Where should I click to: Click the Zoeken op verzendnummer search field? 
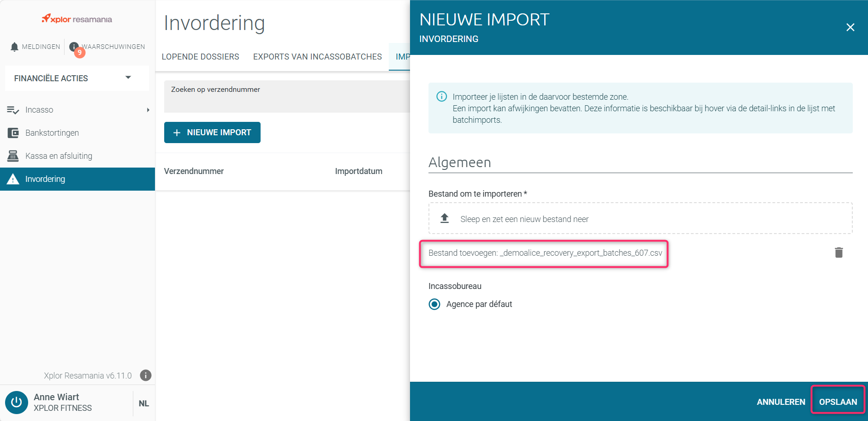click(x=287, y=96)
